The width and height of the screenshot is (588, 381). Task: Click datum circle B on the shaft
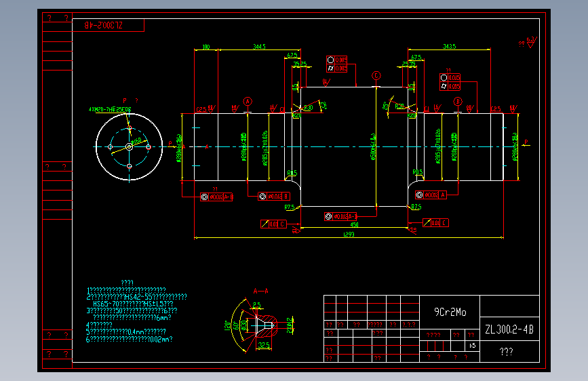[x=458, y=102]
